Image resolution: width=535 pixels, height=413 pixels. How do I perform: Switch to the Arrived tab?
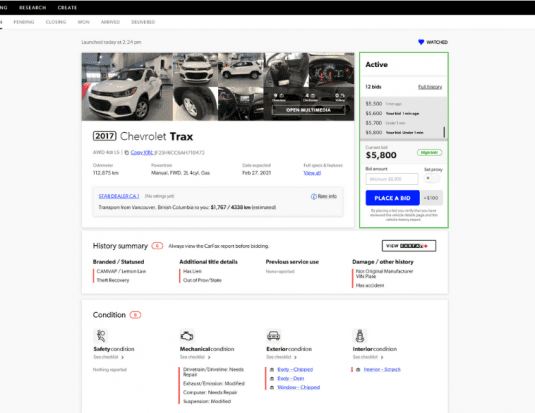pos(110,22)
